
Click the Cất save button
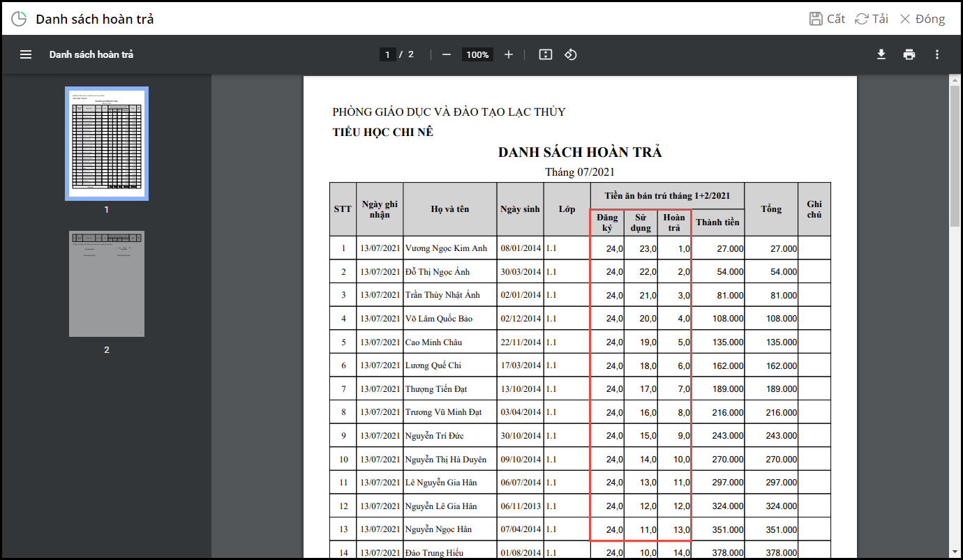(828, 19)
